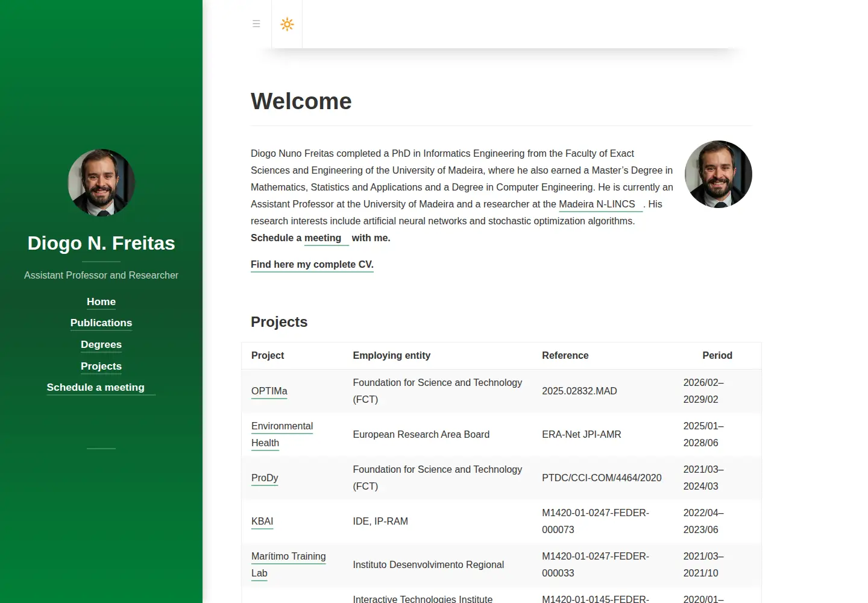Open Find here my complete CV link
868x603 pixels.
pyautogui.click(x=312, y=264)
